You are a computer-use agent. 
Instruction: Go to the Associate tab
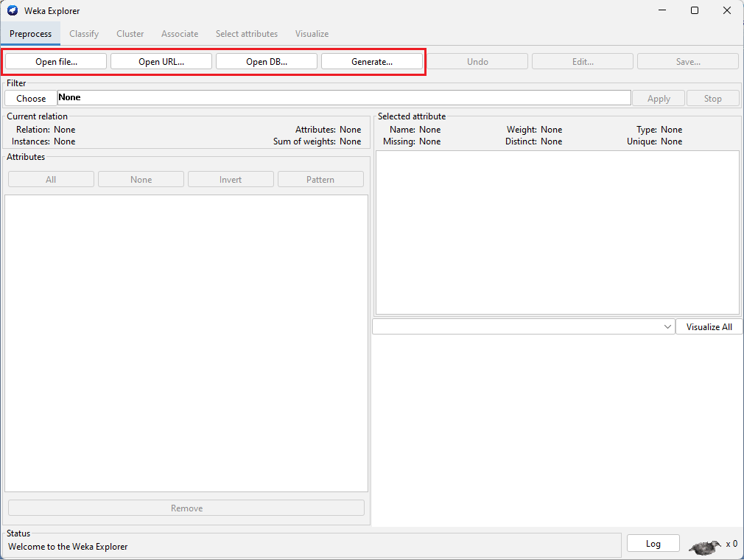tap(180, 34)
